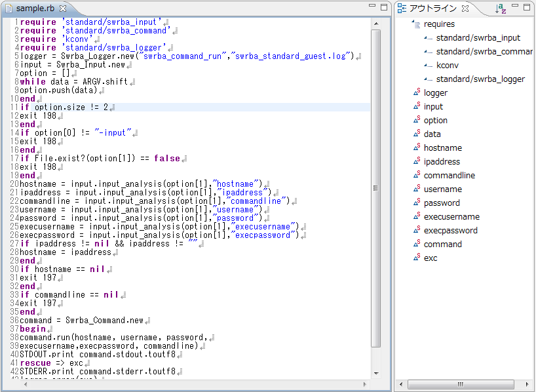Click the icon beside kconv in the outline
The height and width of the screenshot is (392, 536).
click(x=428, y=65)
